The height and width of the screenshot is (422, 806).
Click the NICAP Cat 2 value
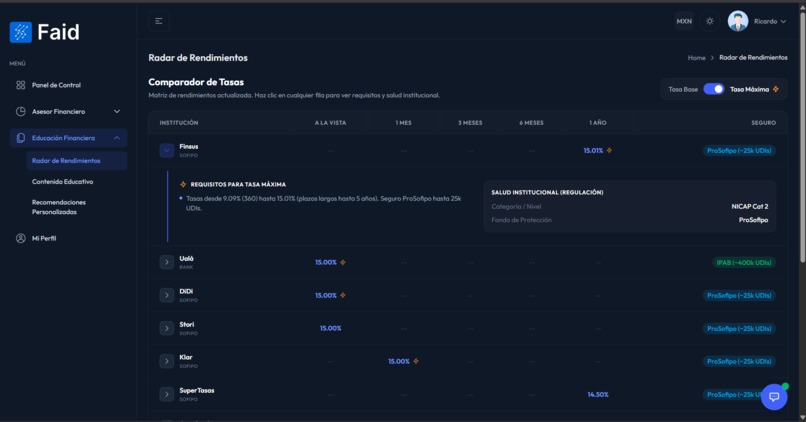(x=750, y=207)
